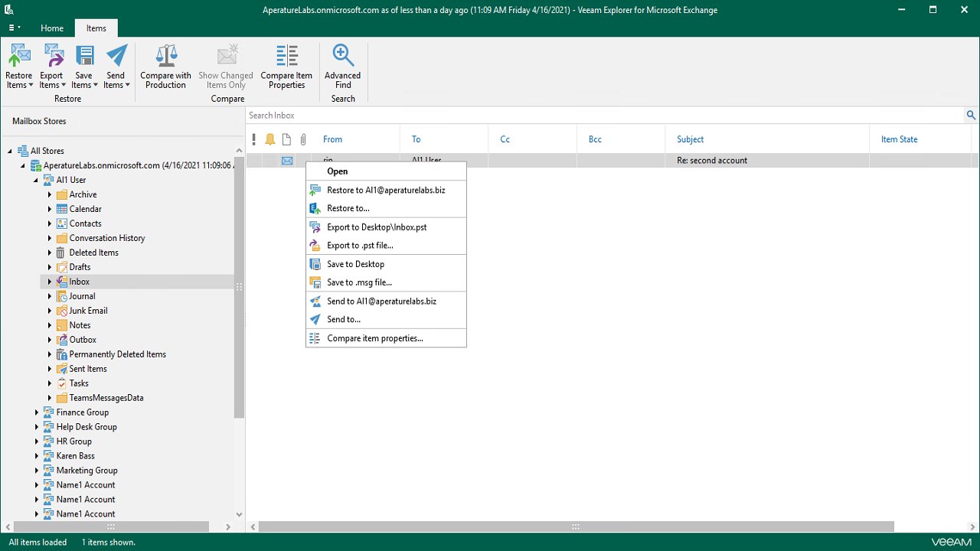Choose Save to Desktop menu entry
980x551 pixels.
point(386,264)
